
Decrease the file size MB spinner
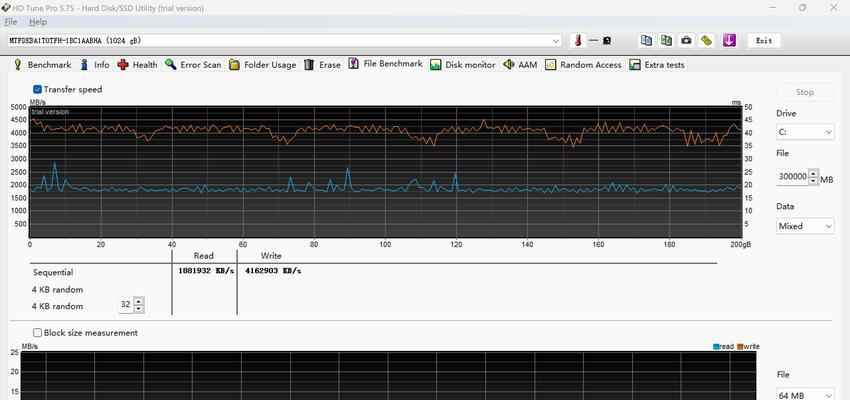(x=813, y=181)
